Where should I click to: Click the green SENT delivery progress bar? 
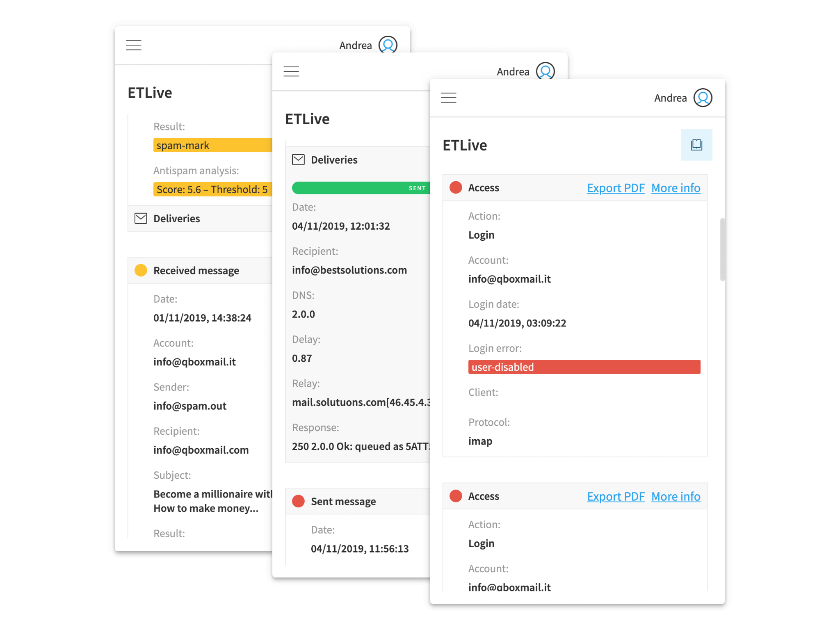361,188
